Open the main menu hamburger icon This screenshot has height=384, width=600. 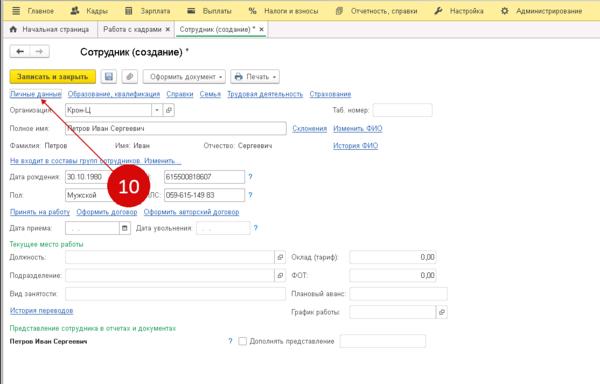[16, 11]
